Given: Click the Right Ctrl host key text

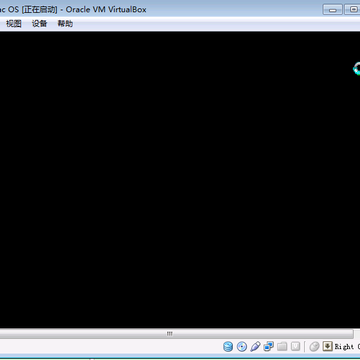Looking at the screenshot, I should tap(347, 347).
